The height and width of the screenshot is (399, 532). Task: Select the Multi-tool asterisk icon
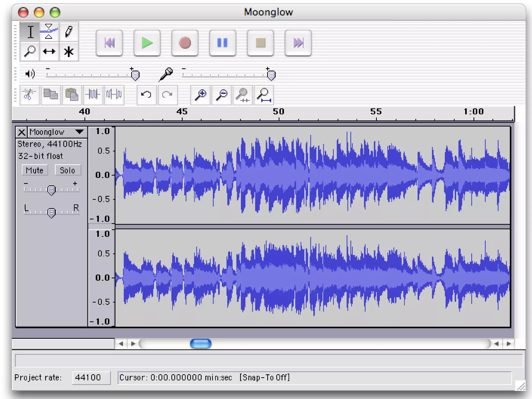pos(69,51)
